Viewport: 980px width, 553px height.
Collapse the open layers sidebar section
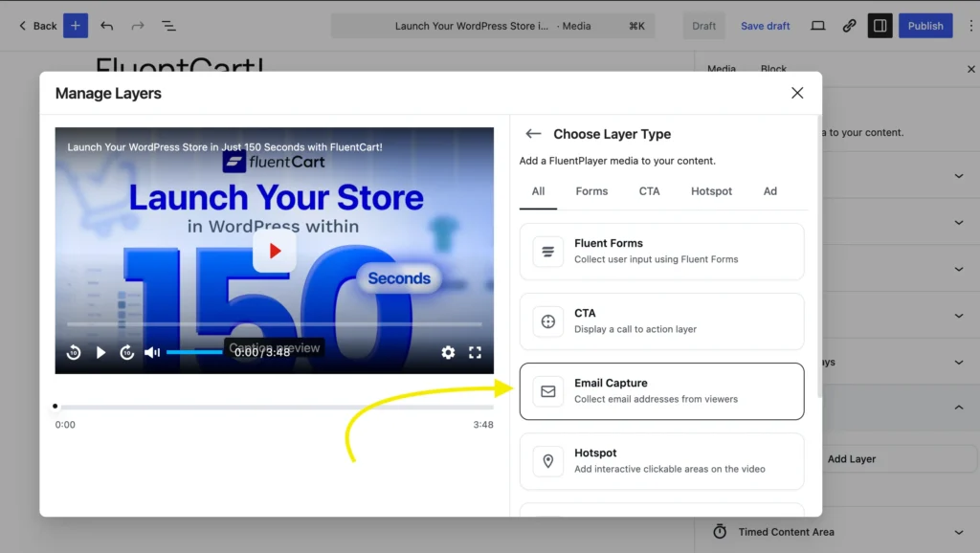[959, 408]
